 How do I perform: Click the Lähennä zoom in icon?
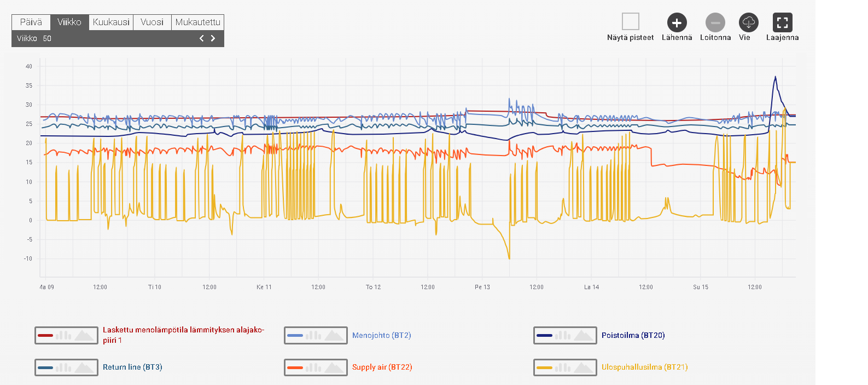(x=677, y=22)
